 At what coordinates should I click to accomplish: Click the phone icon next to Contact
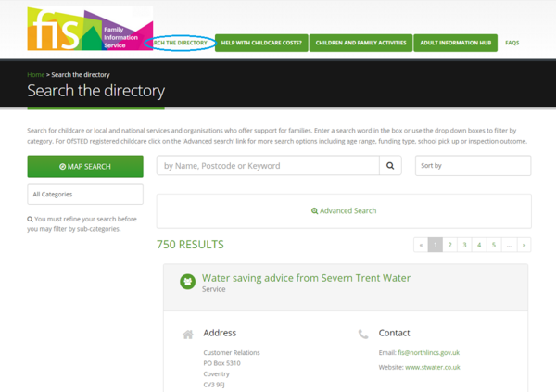click(x=363, y=334)
